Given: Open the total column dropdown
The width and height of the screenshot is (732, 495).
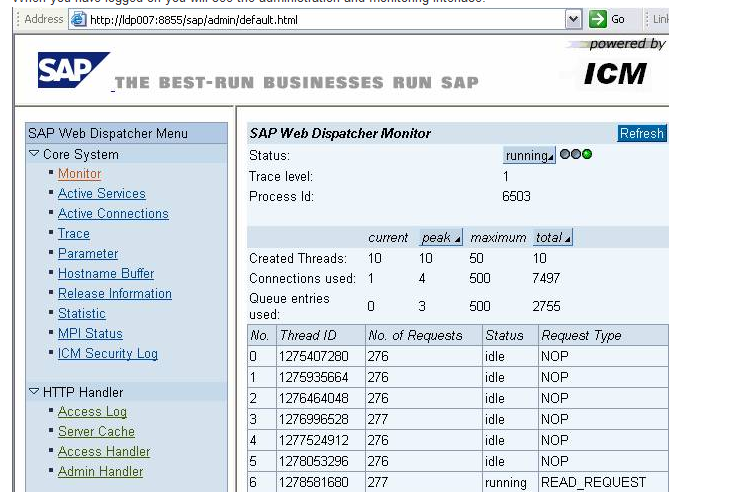Looking at the screenshot, I should (x=553, y=238).
